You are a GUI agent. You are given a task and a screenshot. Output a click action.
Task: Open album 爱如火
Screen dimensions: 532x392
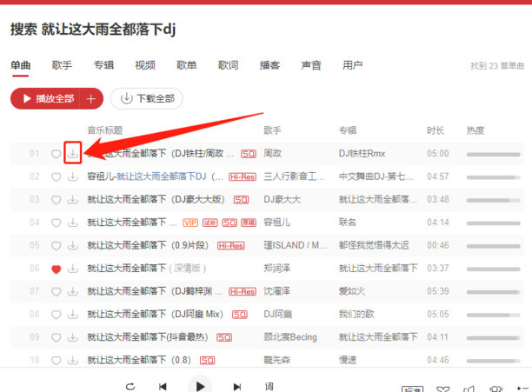click(352, 291)
